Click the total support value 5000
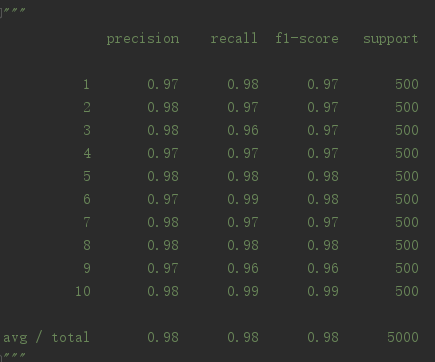 click(x=403, y=337)
